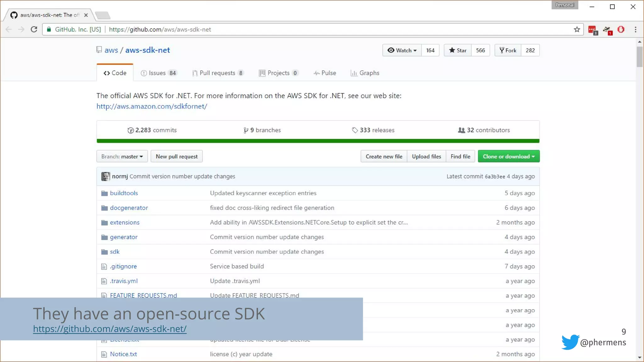Open the Pulse tab

tap(325, 73)
